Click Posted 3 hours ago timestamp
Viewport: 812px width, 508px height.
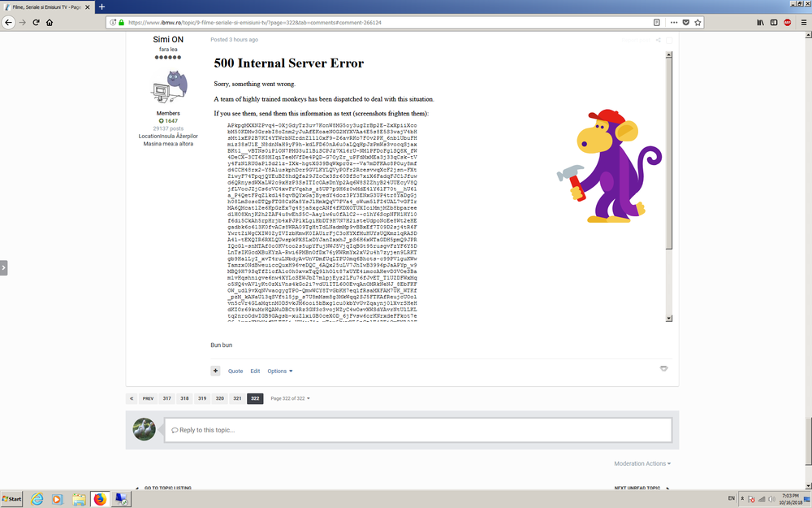point(234,39)
